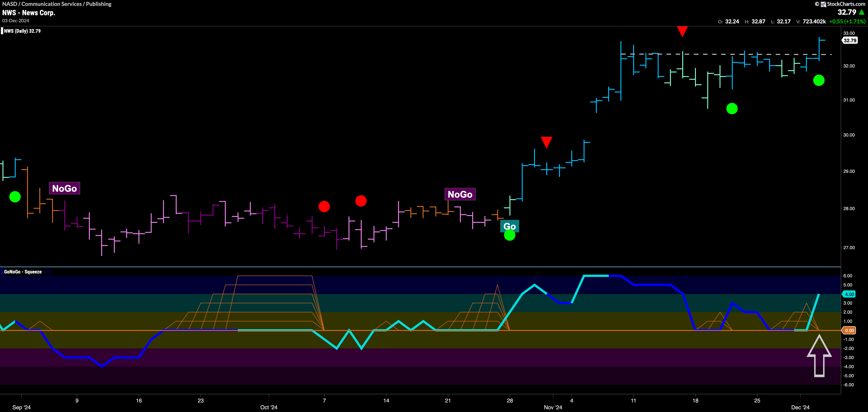The image size is (868, 412).
Task: Click the October NoGo trend label
Action: coord(460,194)
